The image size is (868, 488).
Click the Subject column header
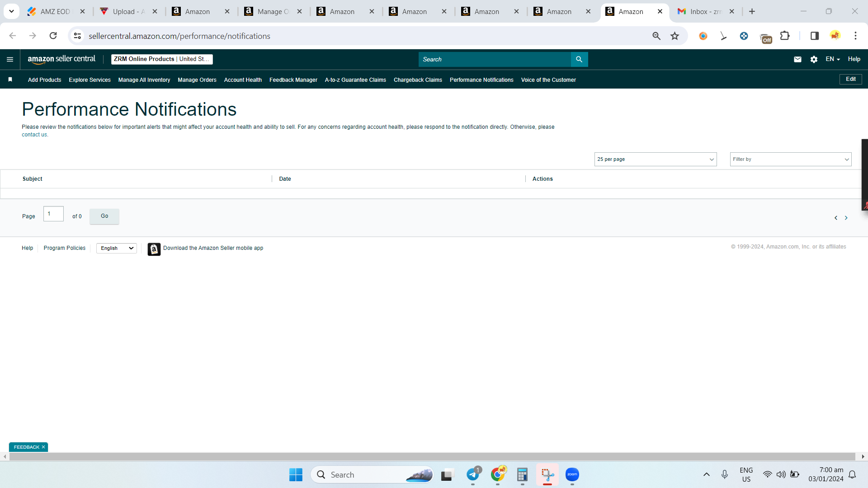click(33, 179)
